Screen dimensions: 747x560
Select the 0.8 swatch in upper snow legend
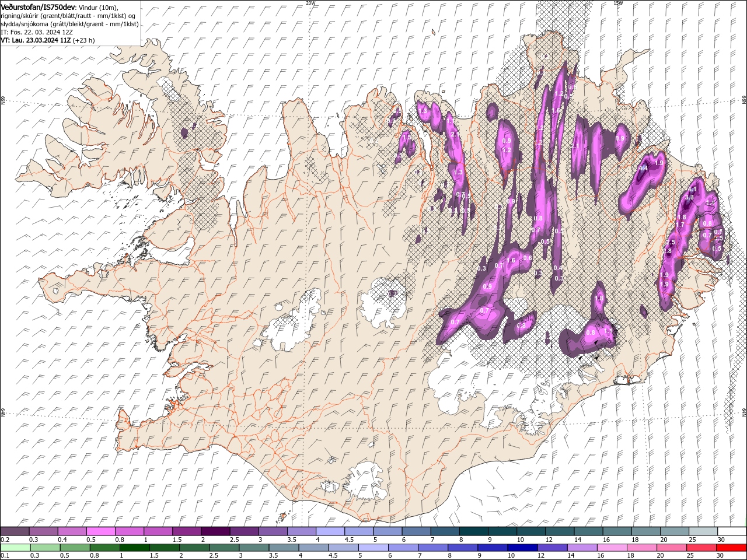tap(129, 531)
